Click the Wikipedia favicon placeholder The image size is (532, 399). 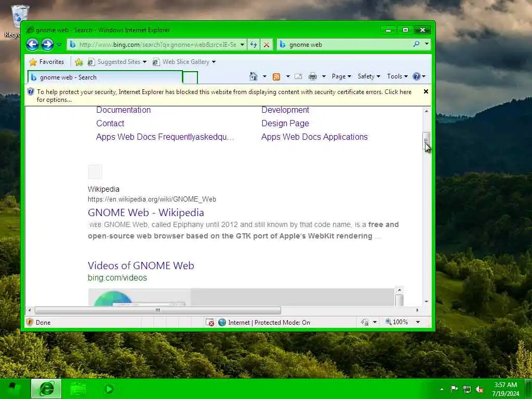coord(95,172)
